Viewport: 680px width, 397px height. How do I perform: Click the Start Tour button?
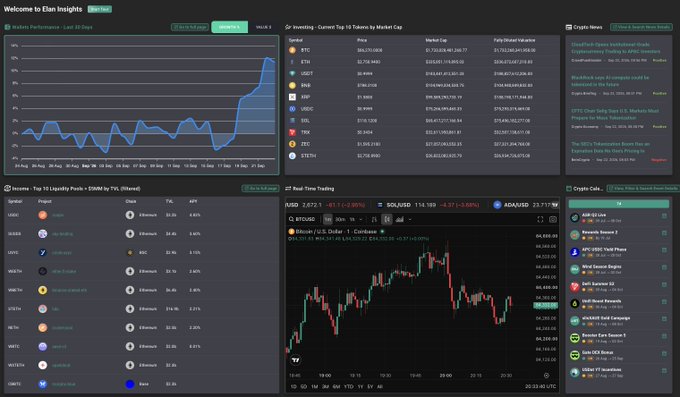[x=99, y=9]
